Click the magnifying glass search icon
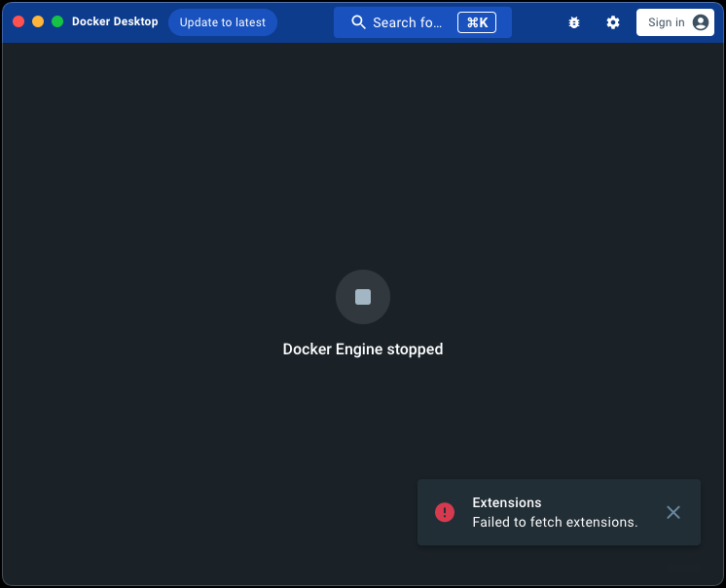The image size is (726, 588). (358, 22)
